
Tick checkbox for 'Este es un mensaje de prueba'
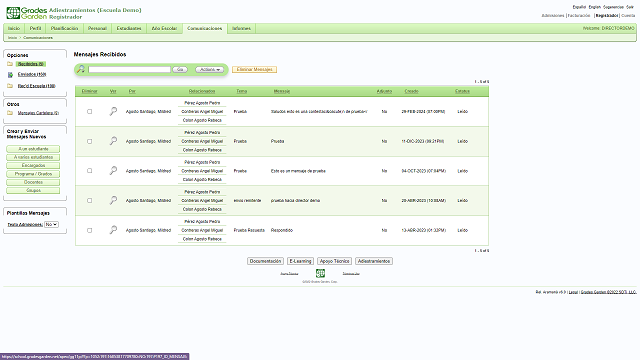click(x=89, y=171)
